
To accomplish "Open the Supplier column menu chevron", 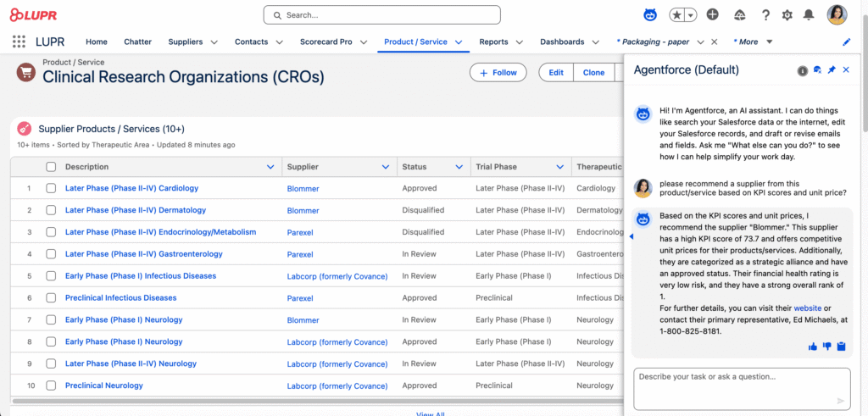I will point(386,167).
